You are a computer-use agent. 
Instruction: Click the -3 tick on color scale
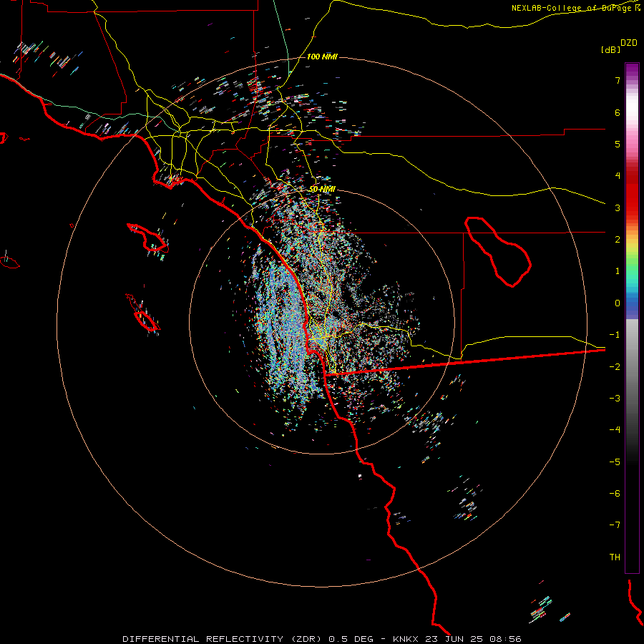tap(615, 399)
